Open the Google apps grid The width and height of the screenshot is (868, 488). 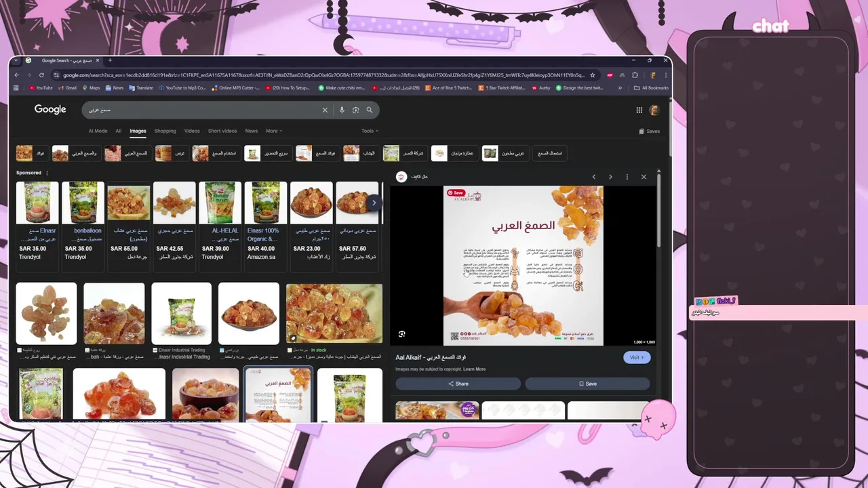tap(639, 110)
